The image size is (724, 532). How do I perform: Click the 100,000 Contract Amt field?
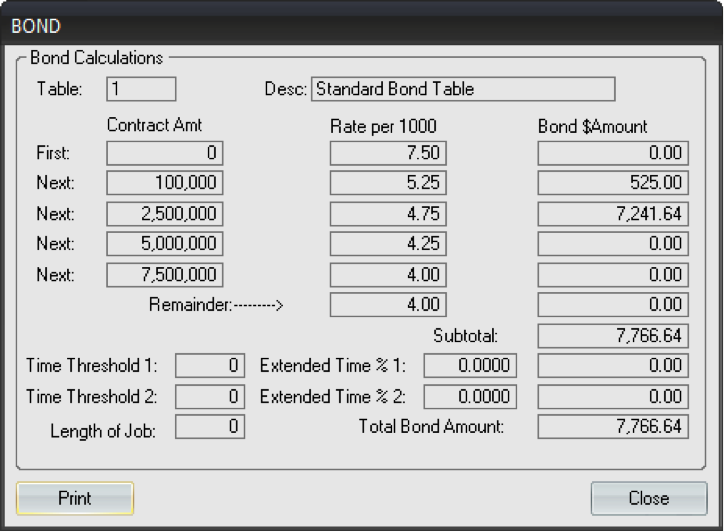[165, 183]
